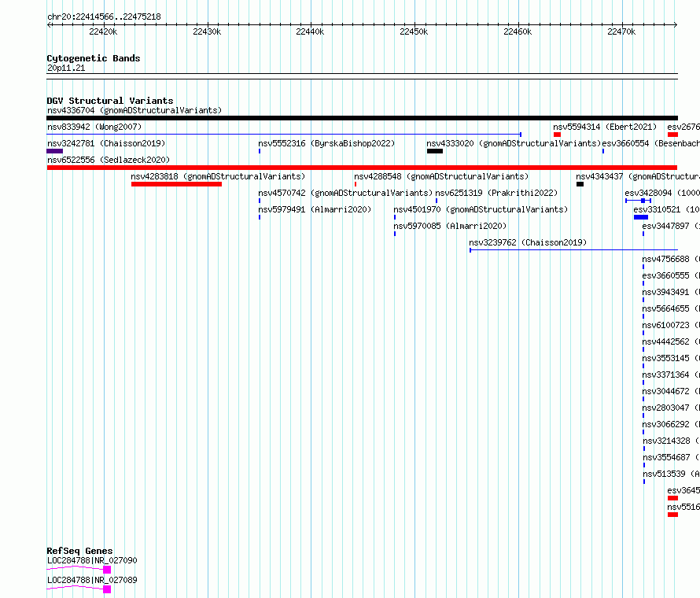Open the nsv5970085 (Almarri2020) label
700x598 pixels.
point(450,226)
